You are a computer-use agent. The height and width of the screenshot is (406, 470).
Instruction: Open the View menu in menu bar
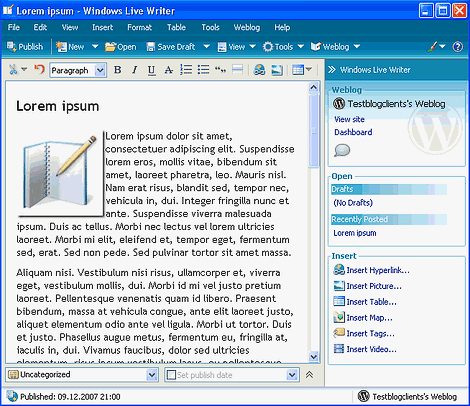click(x=70, y=27)
